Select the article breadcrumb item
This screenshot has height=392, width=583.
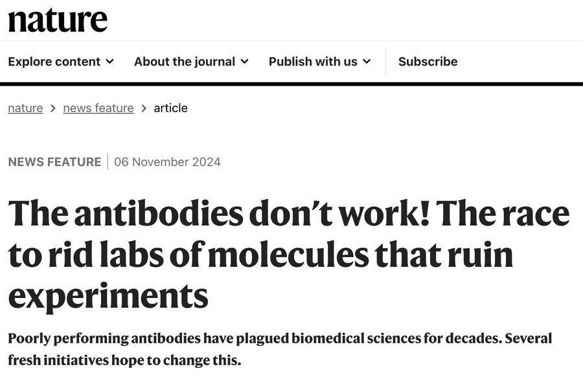(170, 108)
